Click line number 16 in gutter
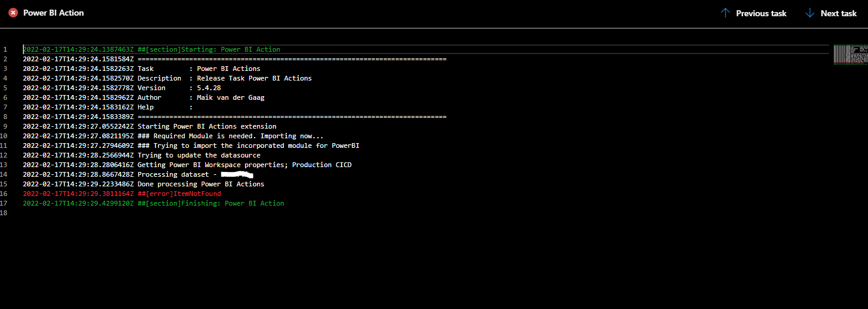 [x=4, y=194]
